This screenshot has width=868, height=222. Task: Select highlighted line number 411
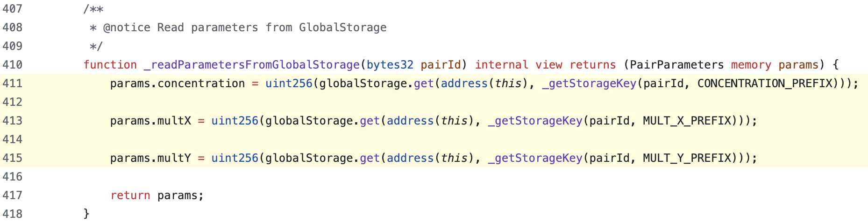click(12, 83)
